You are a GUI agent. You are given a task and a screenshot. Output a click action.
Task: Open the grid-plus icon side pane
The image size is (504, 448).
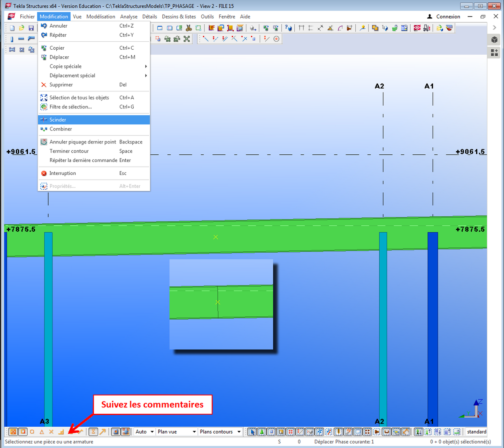[x=494, y=52]
